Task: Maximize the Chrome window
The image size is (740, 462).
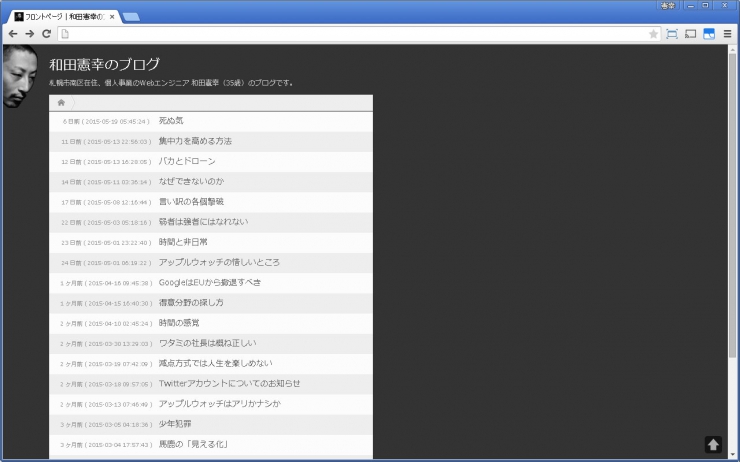Action: pos(706,6)
